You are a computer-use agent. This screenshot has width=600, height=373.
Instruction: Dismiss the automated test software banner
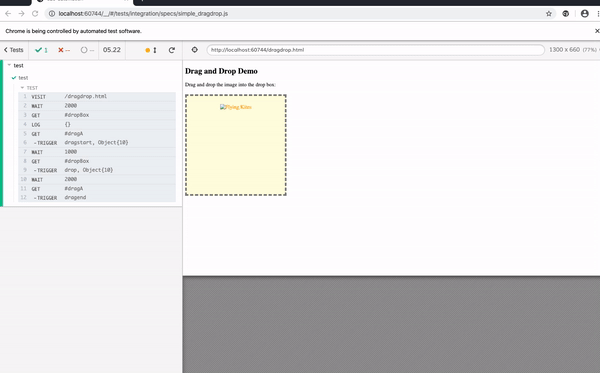coord(597,31)
